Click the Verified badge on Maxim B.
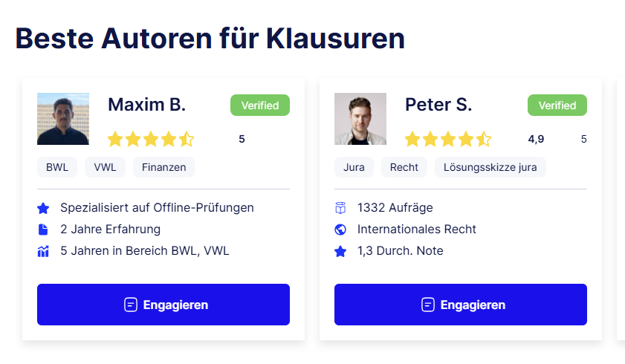 coord(260,105)
